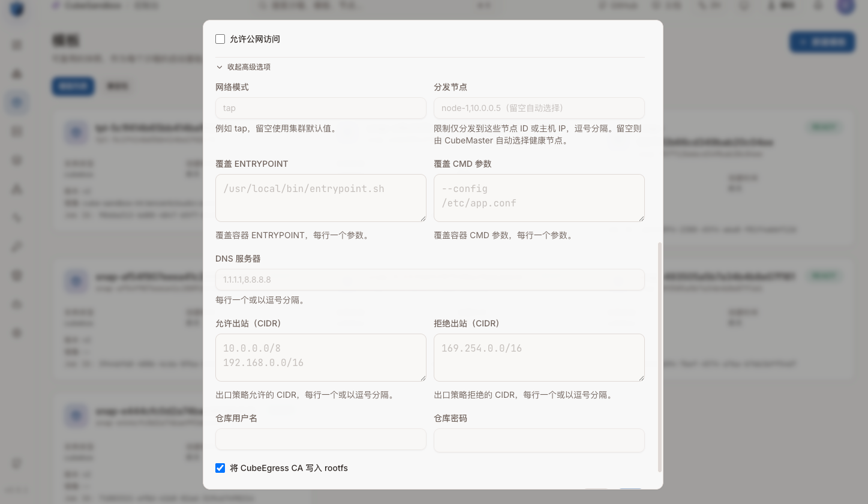Click the dialog's vertical scrollbar

[x=660, y=357]
